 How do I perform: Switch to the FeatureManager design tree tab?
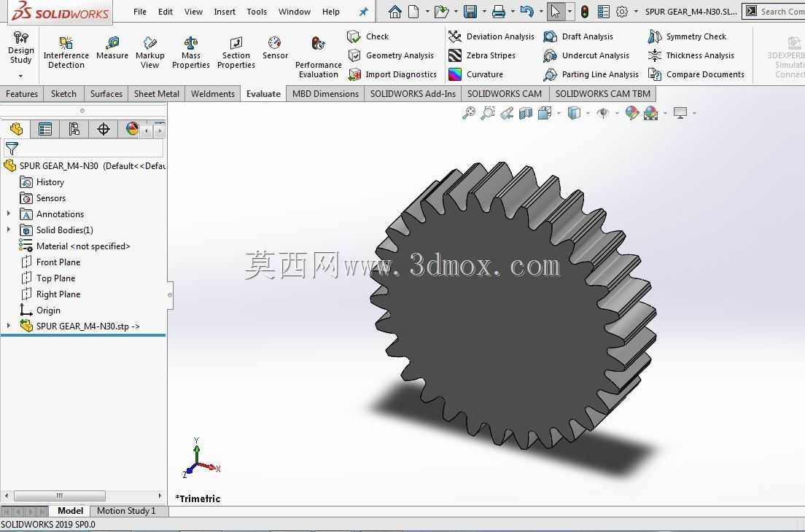(x=16, y=129)
